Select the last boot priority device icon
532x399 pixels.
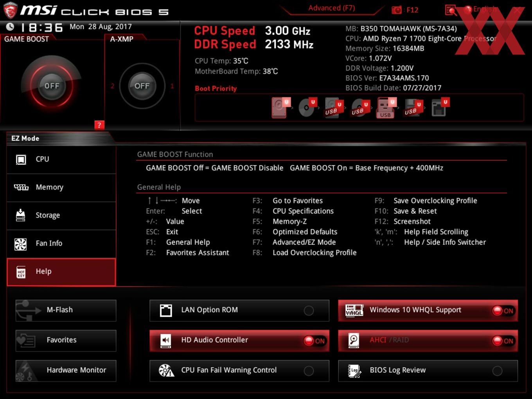point(440,108)
